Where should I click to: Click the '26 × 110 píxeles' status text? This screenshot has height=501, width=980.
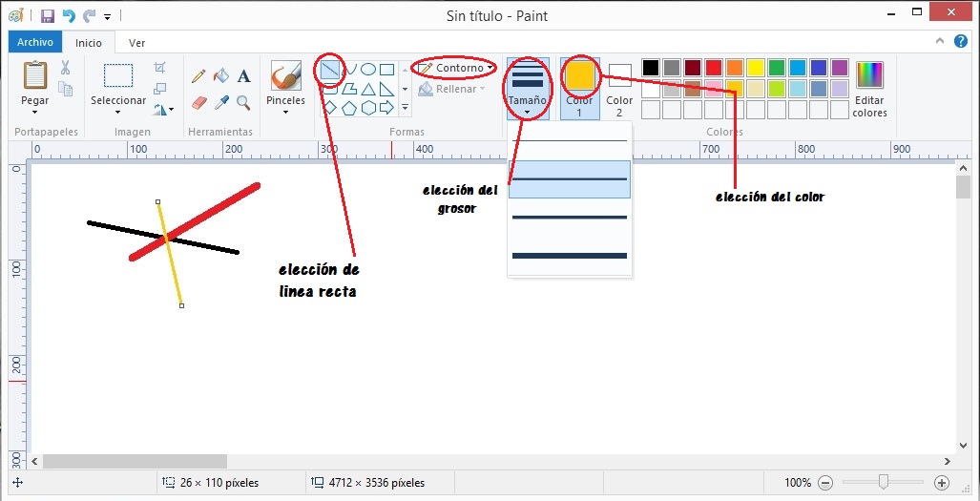(x=219, y=483)
